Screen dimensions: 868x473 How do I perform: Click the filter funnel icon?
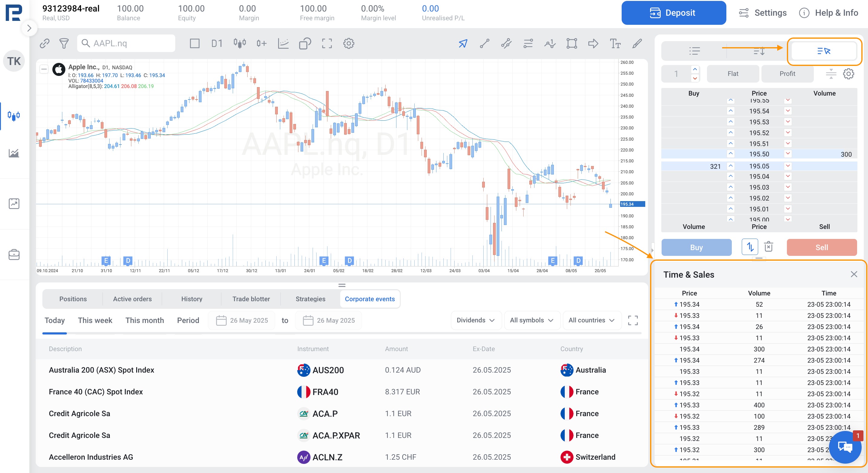(64, 44)
